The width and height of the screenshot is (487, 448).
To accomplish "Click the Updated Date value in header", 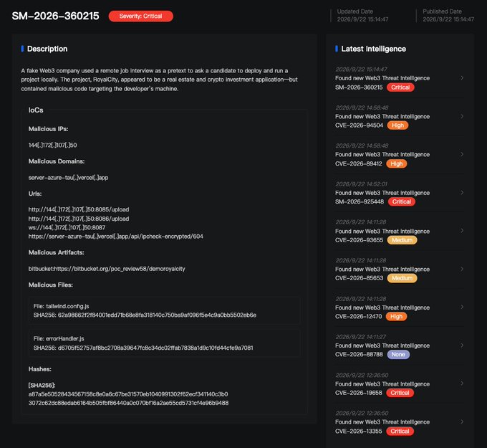I will click(x=362, y=19).
